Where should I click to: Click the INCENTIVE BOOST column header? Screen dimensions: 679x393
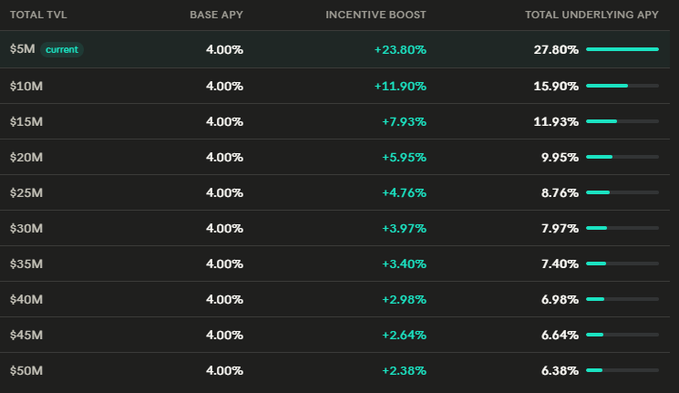coord(375,15)
